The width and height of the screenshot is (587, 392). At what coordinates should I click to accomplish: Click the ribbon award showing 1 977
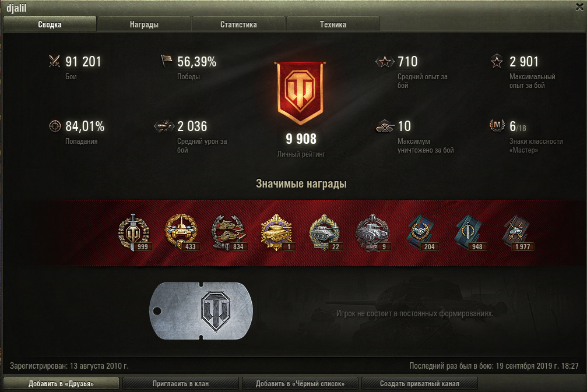coord(518,232)
